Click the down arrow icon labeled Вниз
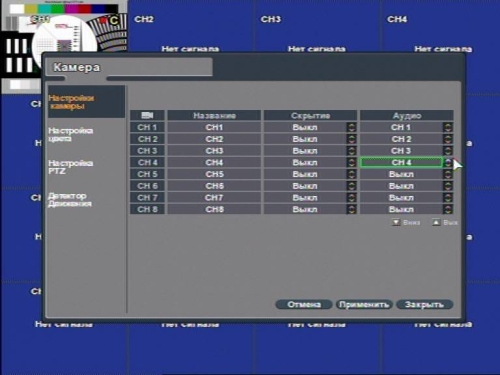500x375 pixels. (396, 222)
